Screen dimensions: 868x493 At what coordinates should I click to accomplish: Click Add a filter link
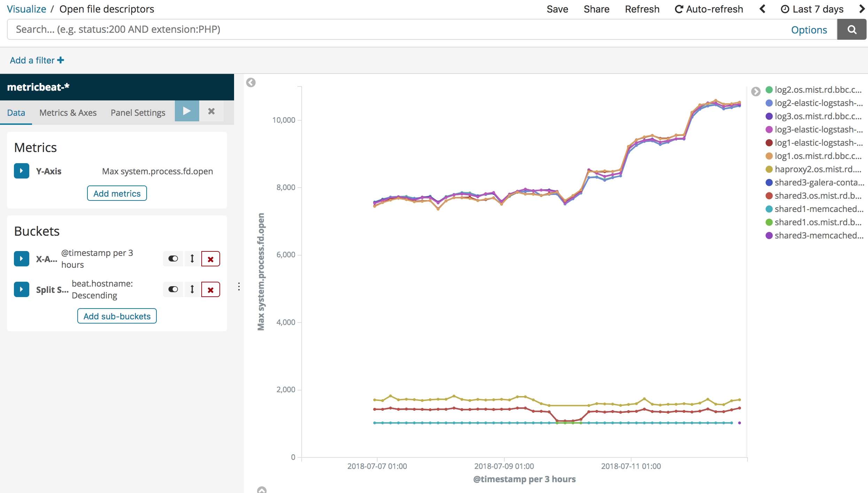37,60
